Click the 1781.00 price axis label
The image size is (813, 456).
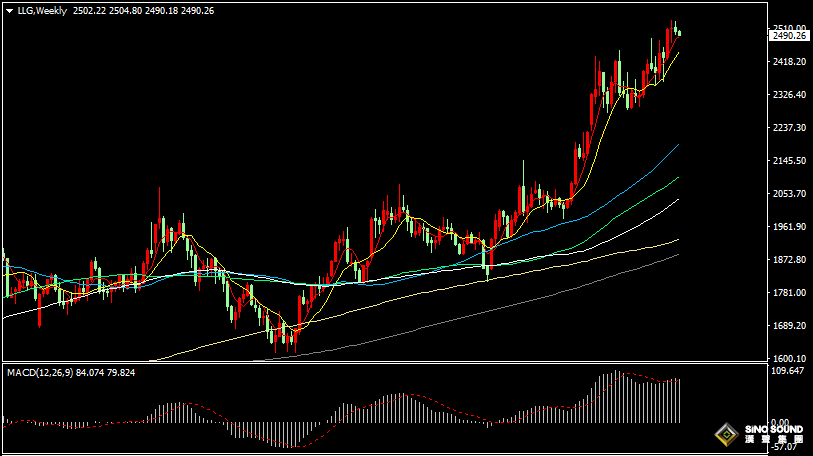788,293
